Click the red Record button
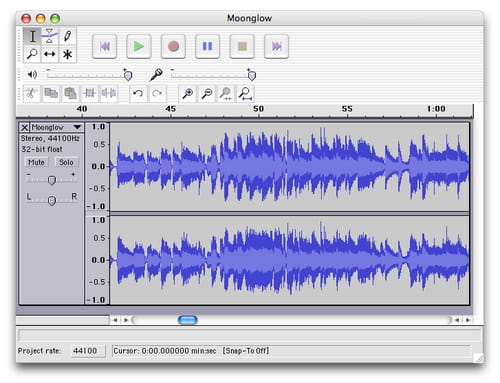This screenshot has height=383, width=500. click(x=173, y=46)
